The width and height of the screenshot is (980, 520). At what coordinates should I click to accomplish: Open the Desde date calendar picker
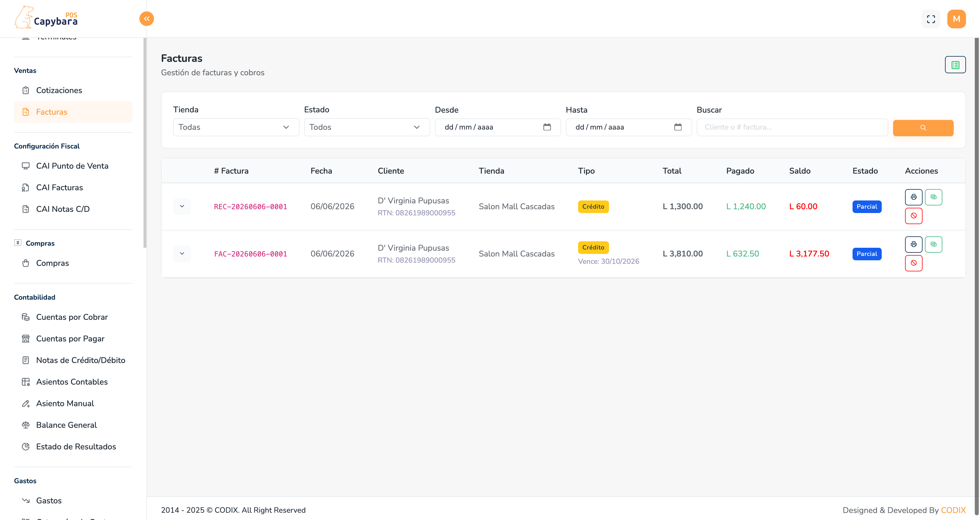coord(547,127)
